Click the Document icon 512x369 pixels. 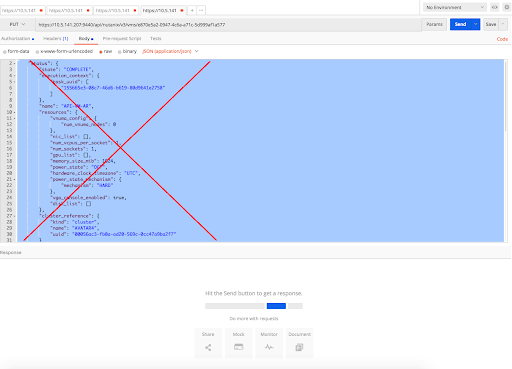[x=299, y=347]
